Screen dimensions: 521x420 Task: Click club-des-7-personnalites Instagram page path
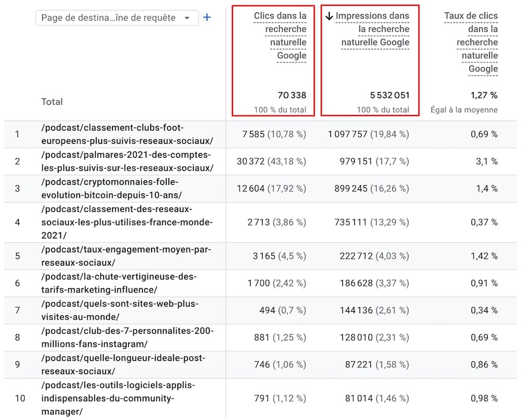127,337
